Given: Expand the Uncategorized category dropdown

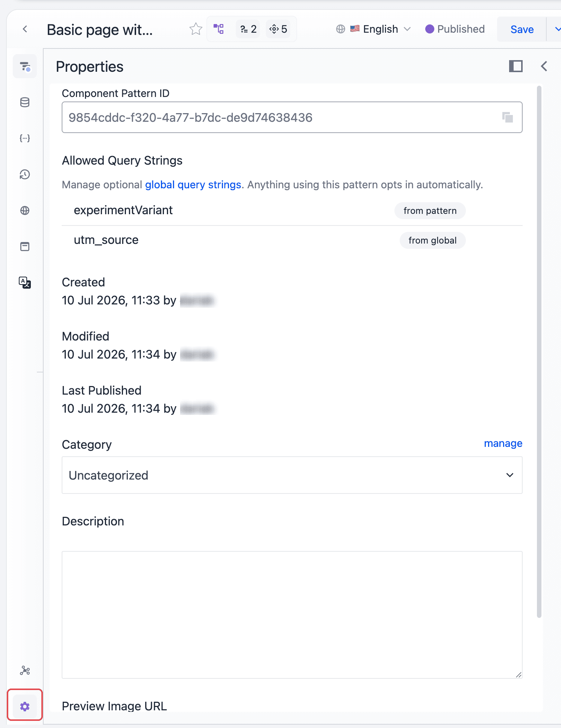Looking at the screenshot, I should [292, 475].
